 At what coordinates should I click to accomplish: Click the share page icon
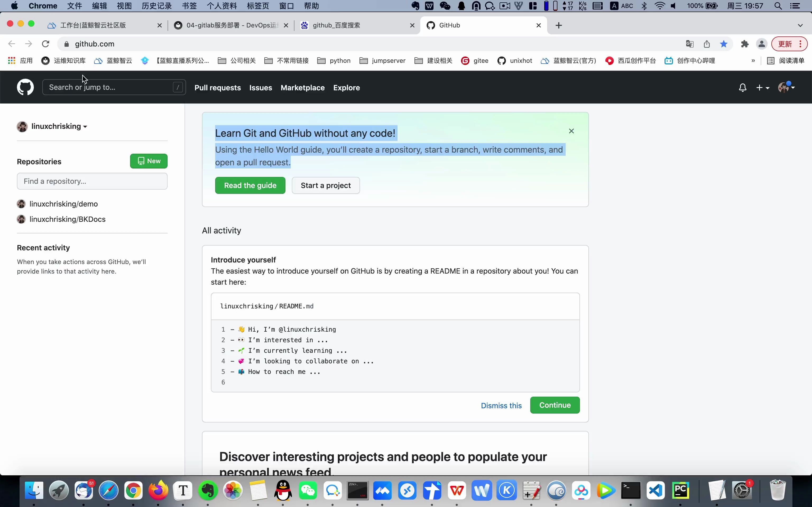pos(707,44)
